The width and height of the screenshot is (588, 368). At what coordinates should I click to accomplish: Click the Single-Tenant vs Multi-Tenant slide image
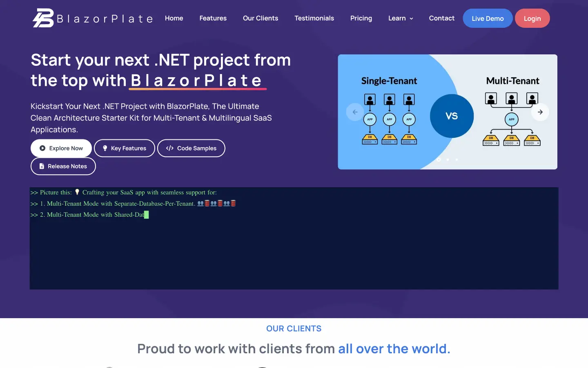click(448, 112)
